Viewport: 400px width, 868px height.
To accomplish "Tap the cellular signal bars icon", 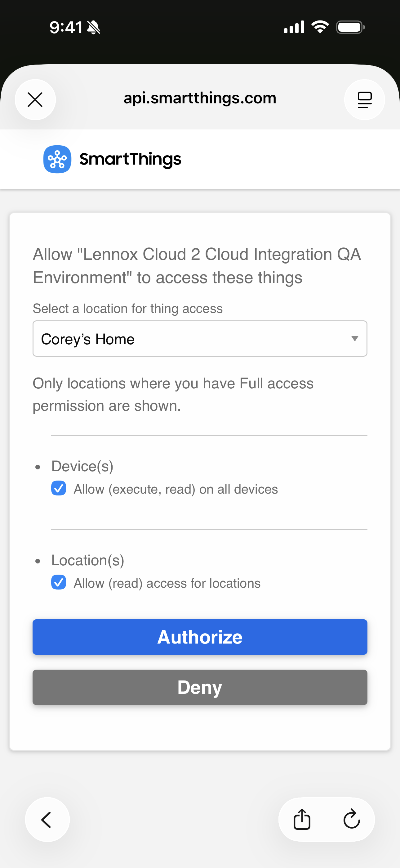I will [x=294, y=27].
